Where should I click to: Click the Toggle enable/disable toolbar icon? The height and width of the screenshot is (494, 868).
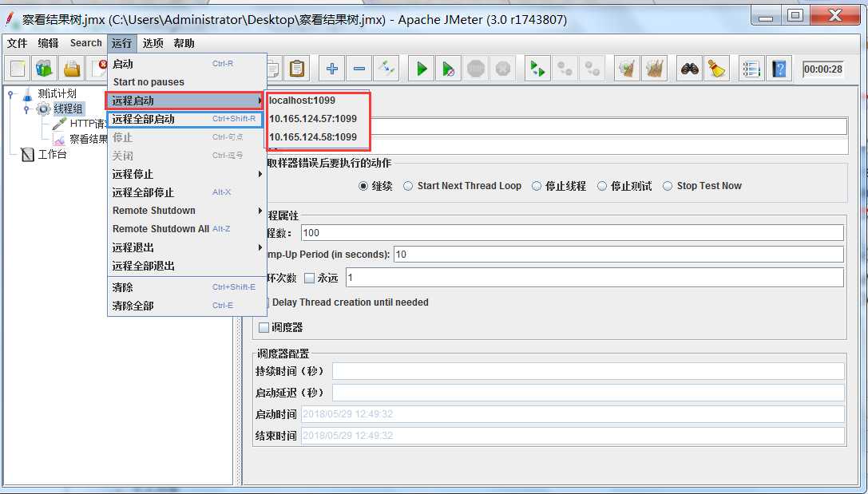tap(386, 69)
